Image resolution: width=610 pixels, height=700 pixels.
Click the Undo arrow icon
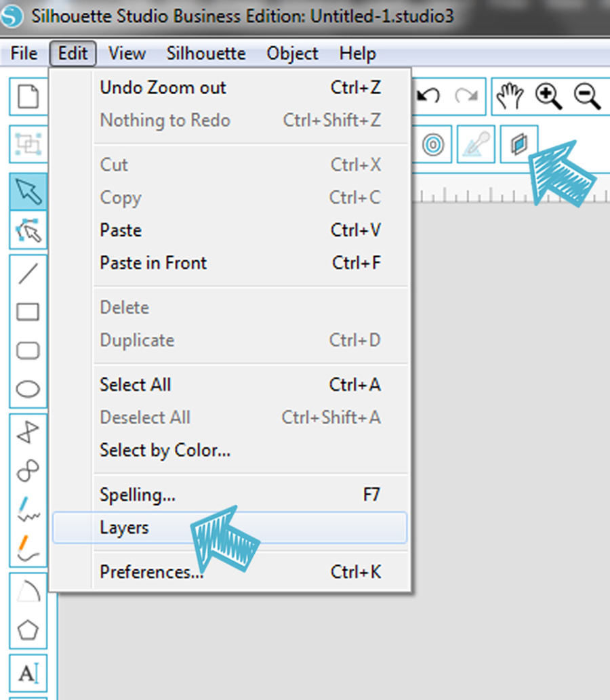click(429, 96)
